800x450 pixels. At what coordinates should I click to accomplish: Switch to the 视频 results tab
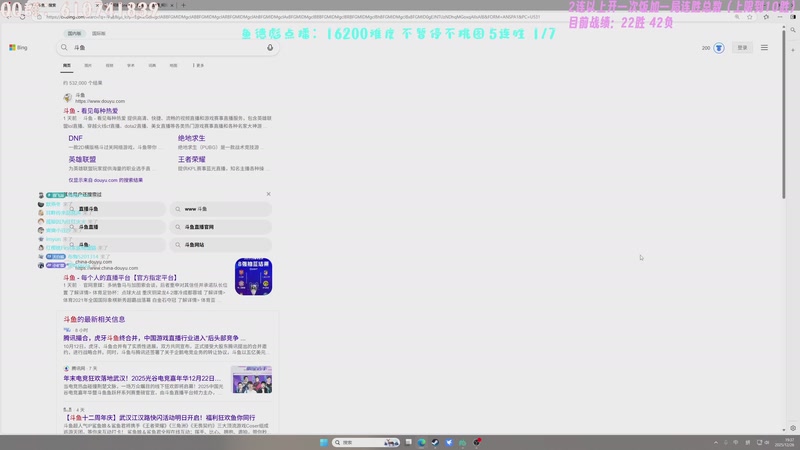coord(110,65)
